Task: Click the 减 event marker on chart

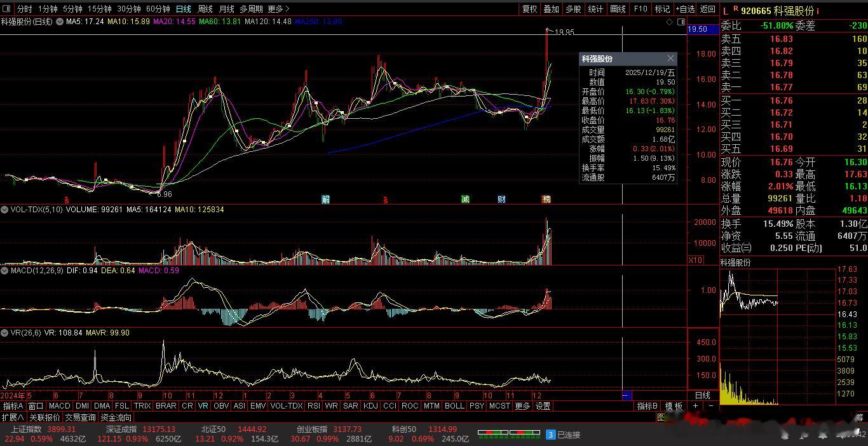Action: 465,199
